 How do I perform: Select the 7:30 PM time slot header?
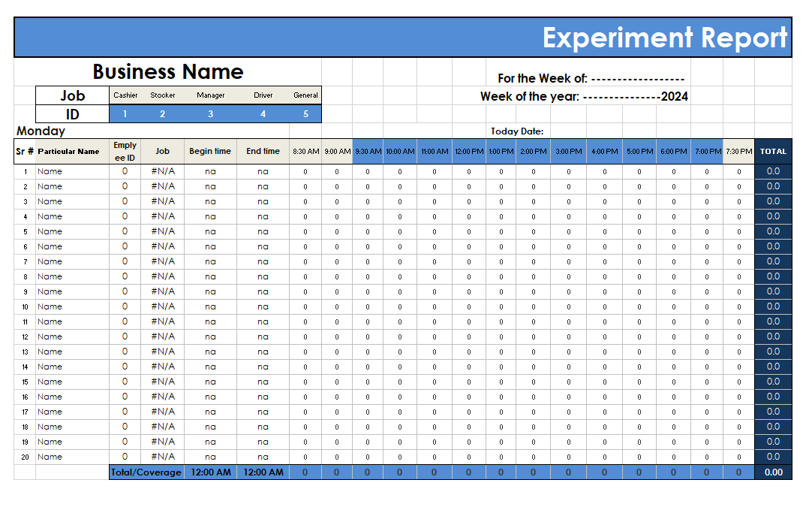738,152
